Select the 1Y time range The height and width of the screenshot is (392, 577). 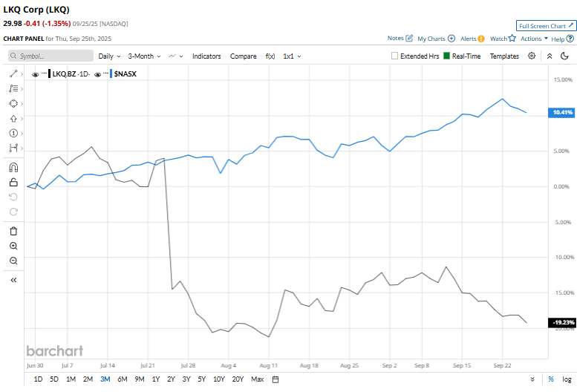(156, 379)
